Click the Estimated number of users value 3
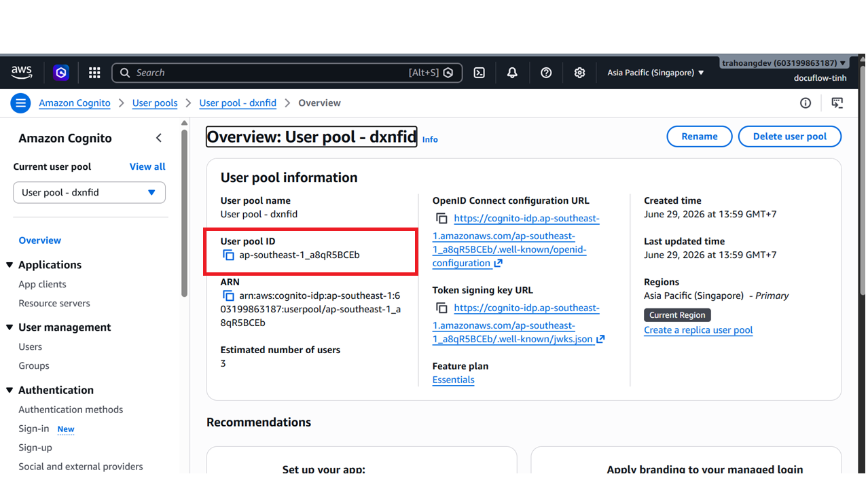 223,364
